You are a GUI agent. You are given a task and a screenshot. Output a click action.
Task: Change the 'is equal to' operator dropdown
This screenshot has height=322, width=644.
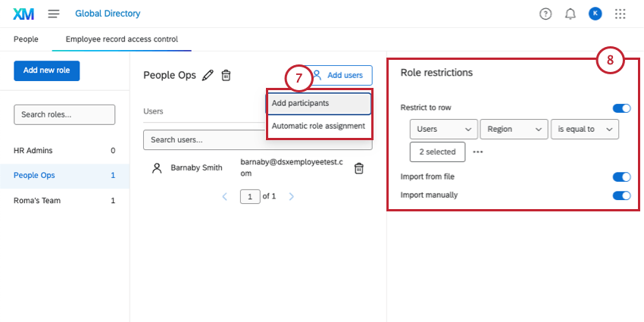click(585, 130)
